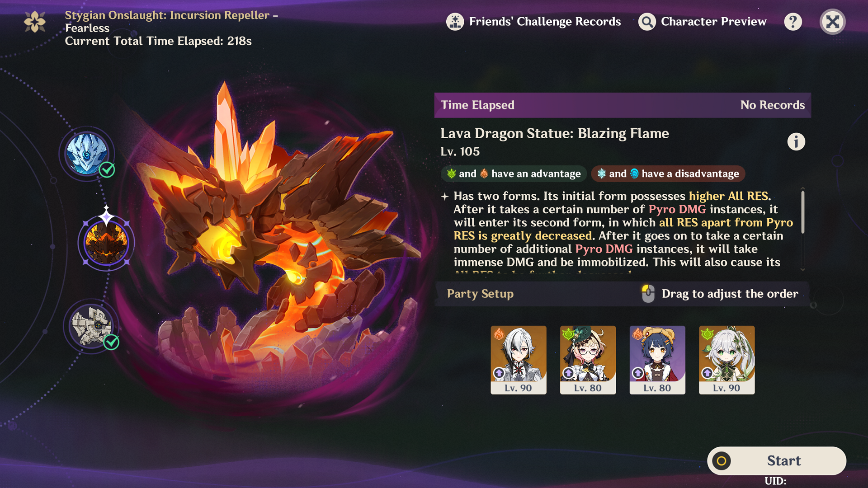Select the Pyro character with bear hat
868x488 pixels.
point(657,360)
